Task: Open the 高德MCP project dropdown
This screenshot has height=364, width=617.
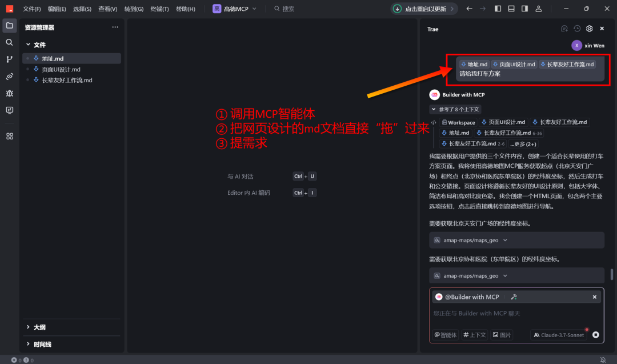Action: click(x=235, y=9)
